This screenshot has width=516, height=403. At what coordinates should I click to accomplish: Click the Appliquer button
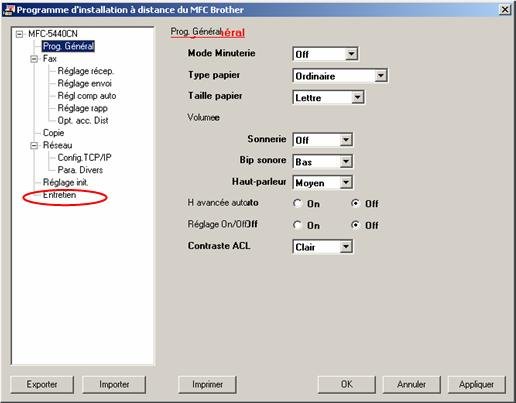coord(476,384)
